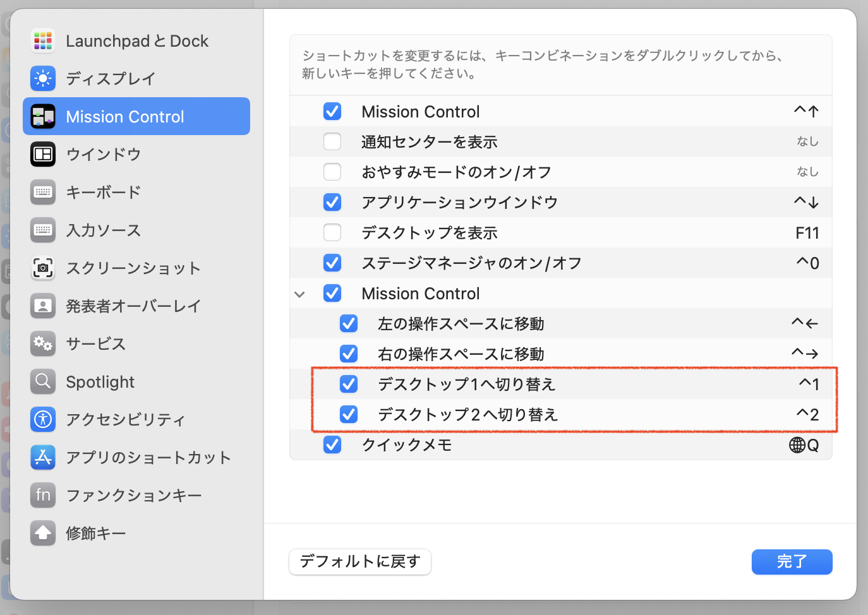Click the ^2 shortcut for デスクトップ2
The height and width of the screenshot is (615, 868).
[807, 415]
